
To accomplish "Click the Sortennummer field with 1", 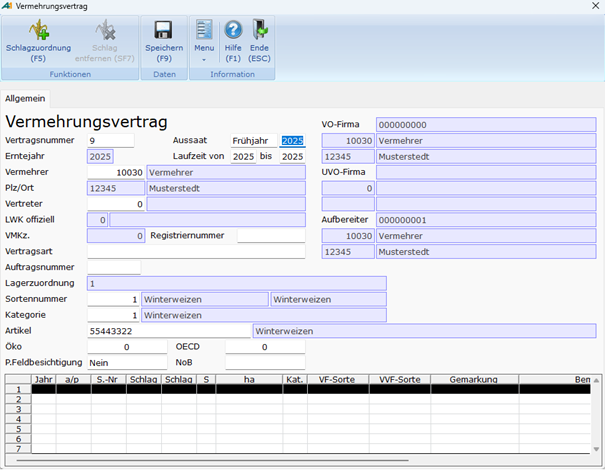I will (x=113, y=299).
